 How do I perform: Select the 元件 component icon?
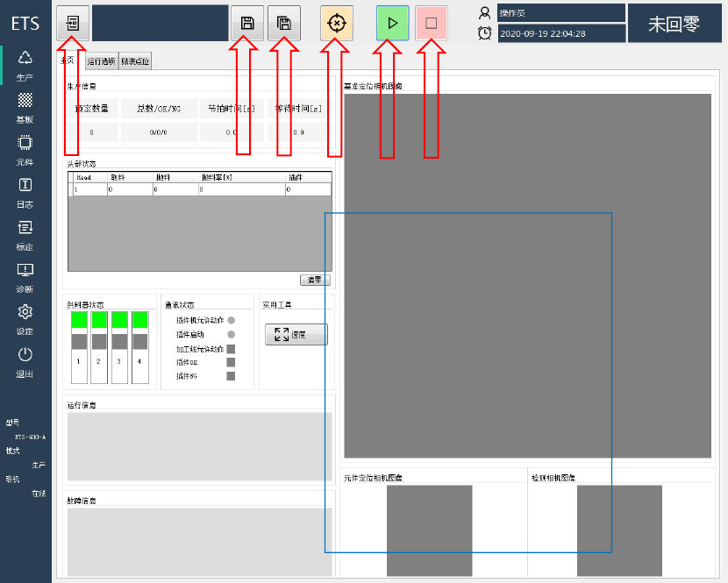(25, 150)
